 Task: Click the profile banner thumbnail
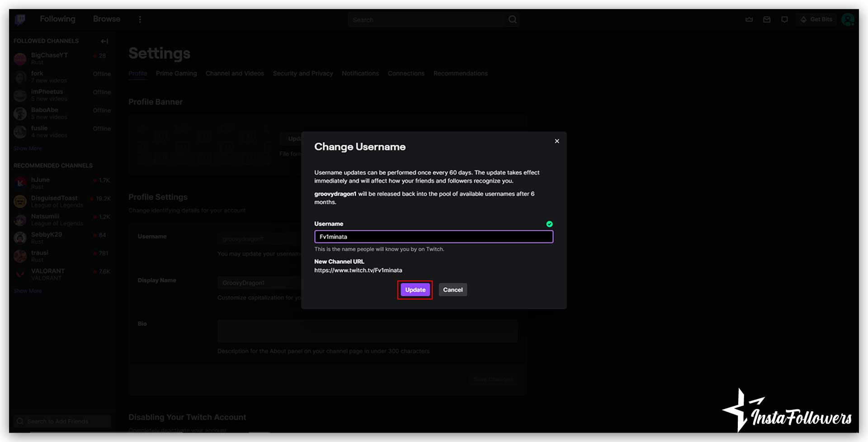point(204,145)
